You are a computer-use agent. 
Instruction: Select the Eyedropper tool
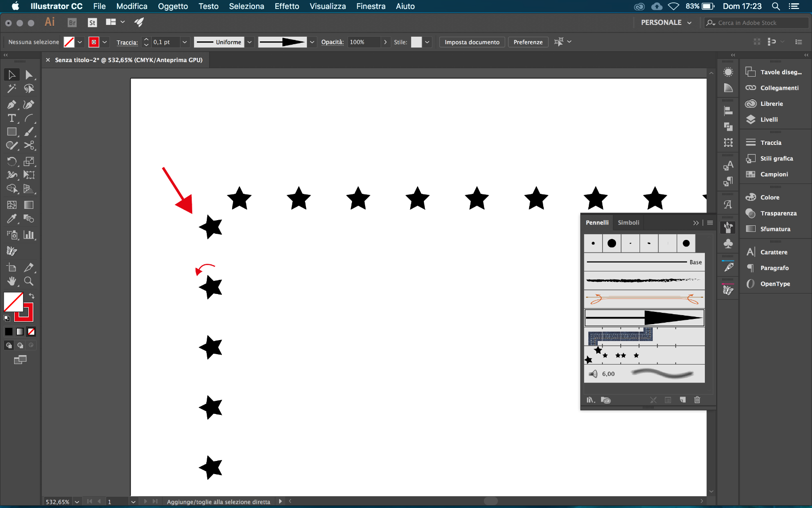12,218
